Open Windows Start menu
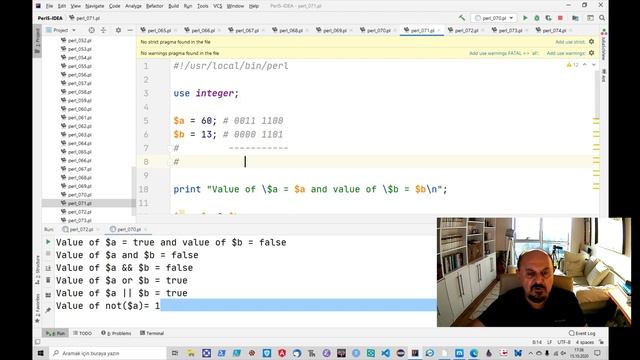Image resolution: width=640 pixels, height=360 pixels. pyautogui.click(x=40, y=353)
